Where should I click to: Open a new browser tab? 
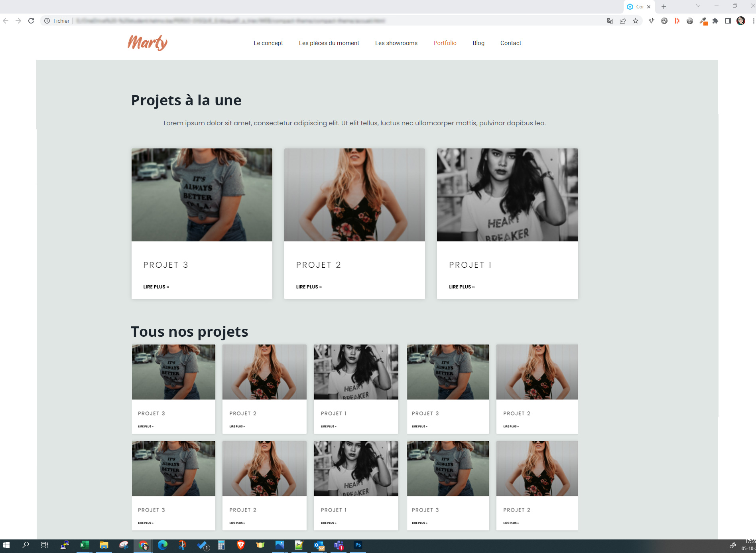coord(663,6)
